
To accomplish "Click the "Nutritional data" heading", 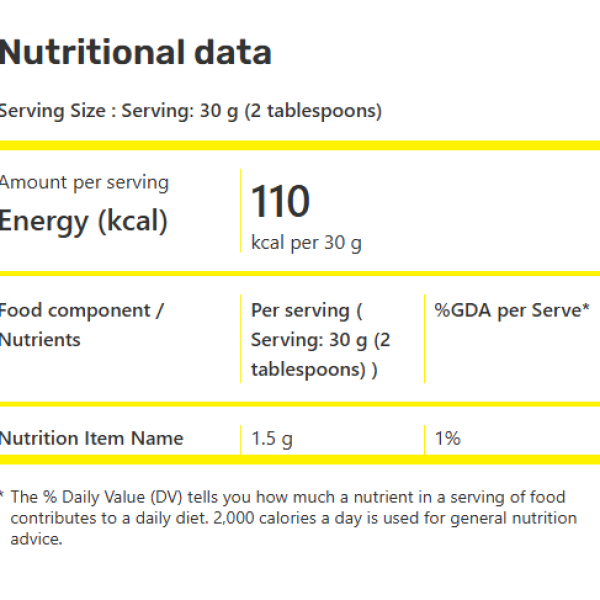I will (x=135, y=52).
